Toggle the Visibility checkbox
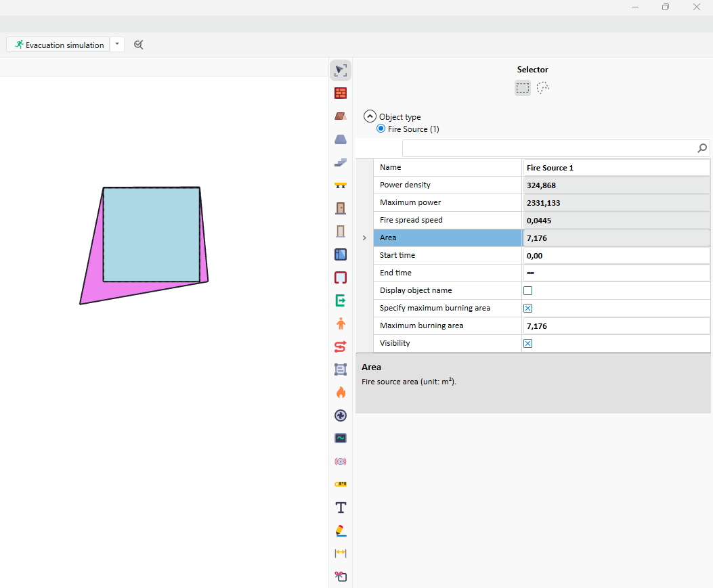Image resolution: width=713 pixels, height=588 pixels. pos(528,343)
